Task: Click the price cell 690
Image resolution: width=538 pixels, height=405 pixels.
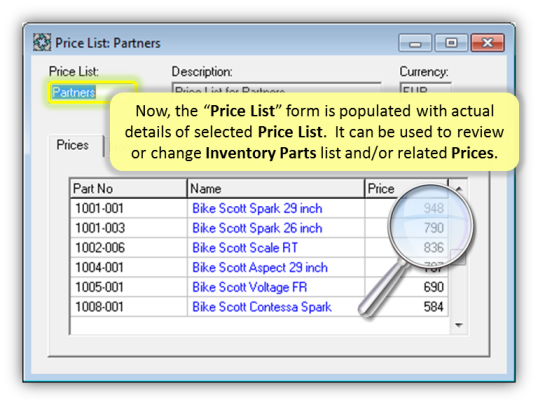Action: (406, 287)
